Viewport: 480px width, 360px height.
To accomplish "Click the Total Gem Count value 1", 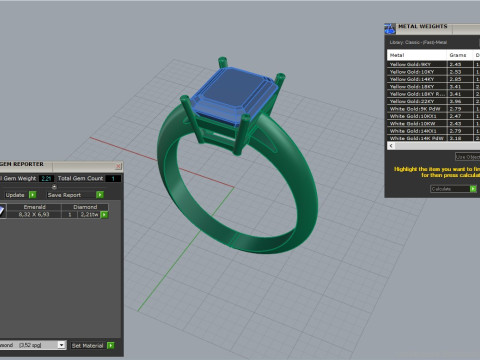I will pos(113,178).
